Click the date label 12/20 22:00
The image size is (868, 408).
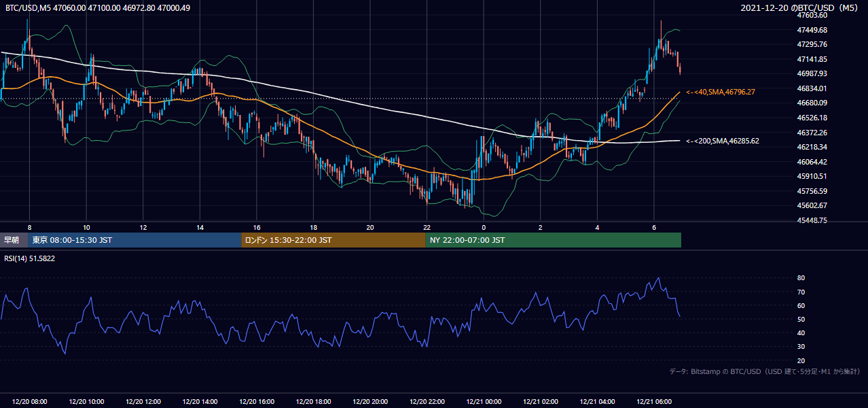(427, 401)
